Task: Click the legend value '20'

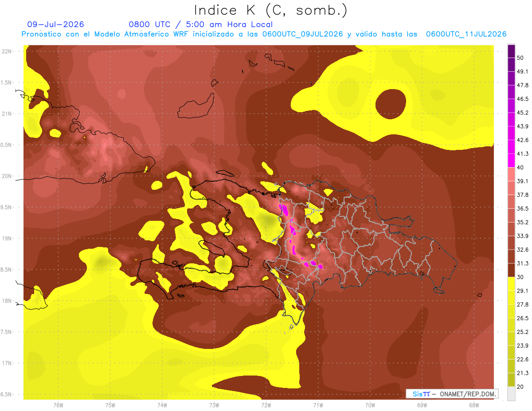Action: [x=520, y=387]
